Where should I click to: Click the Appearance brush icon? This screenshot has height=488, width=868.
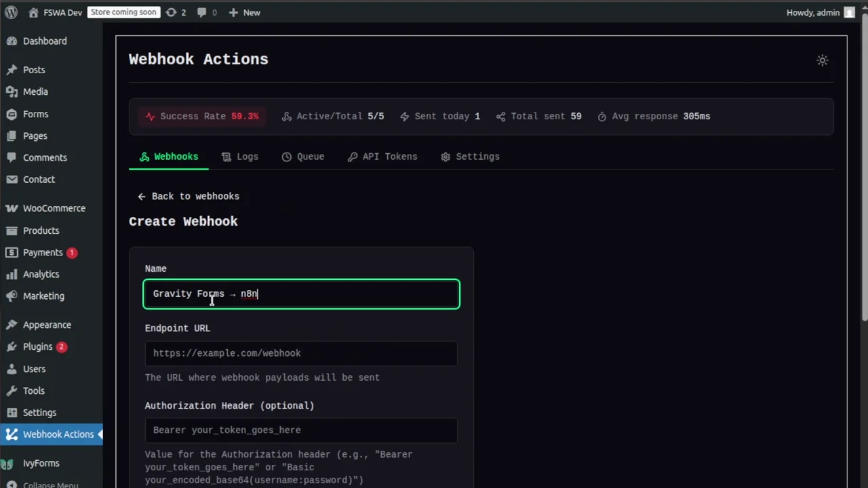(x=12, y=325)
